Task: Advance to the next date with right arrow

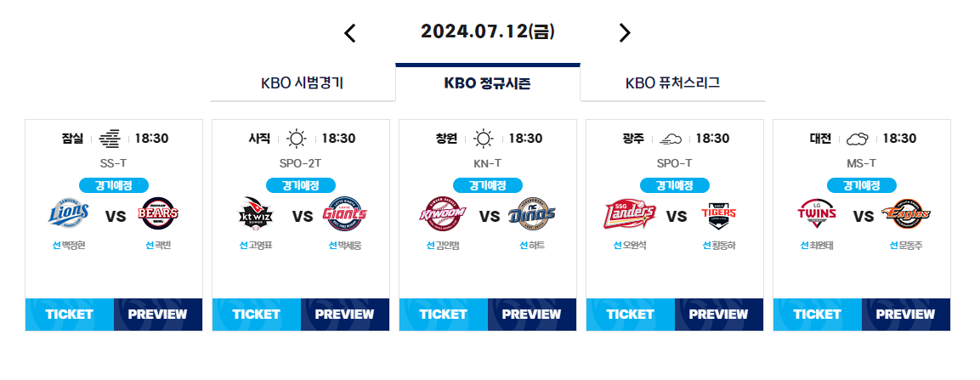Action: (625, 32)
